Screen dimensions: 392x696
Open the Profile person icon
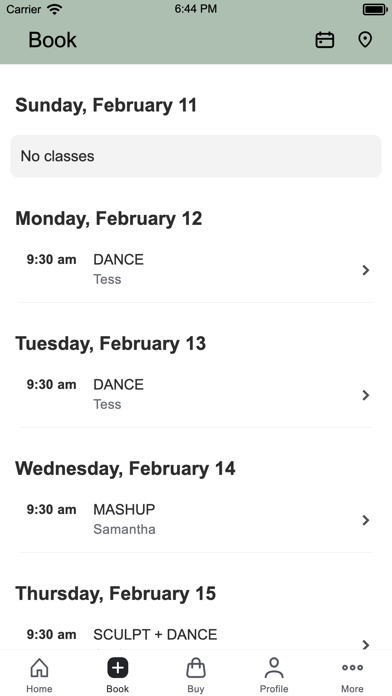(274, 668)
